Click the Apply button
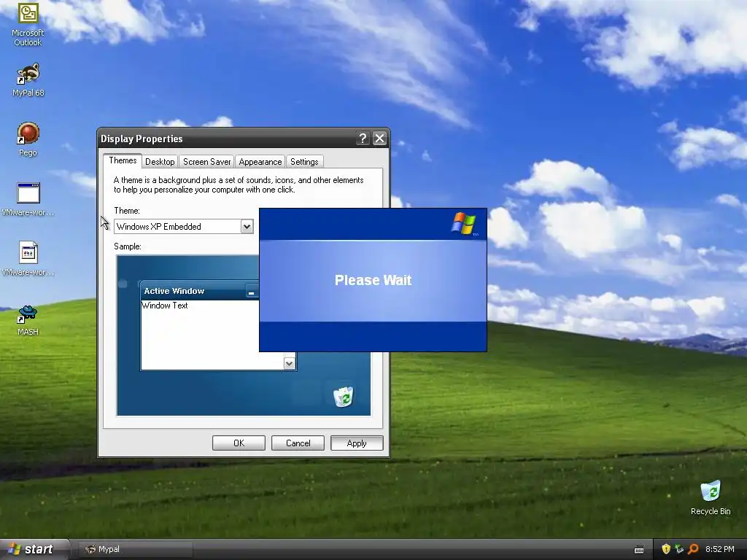 point(357,443)
